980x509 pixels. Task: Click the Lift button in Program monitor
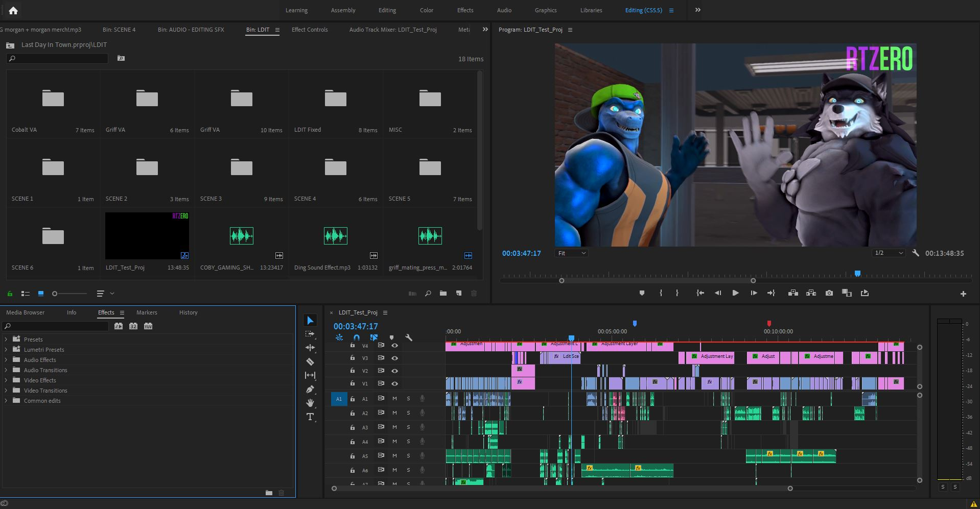tap(793, 293)
